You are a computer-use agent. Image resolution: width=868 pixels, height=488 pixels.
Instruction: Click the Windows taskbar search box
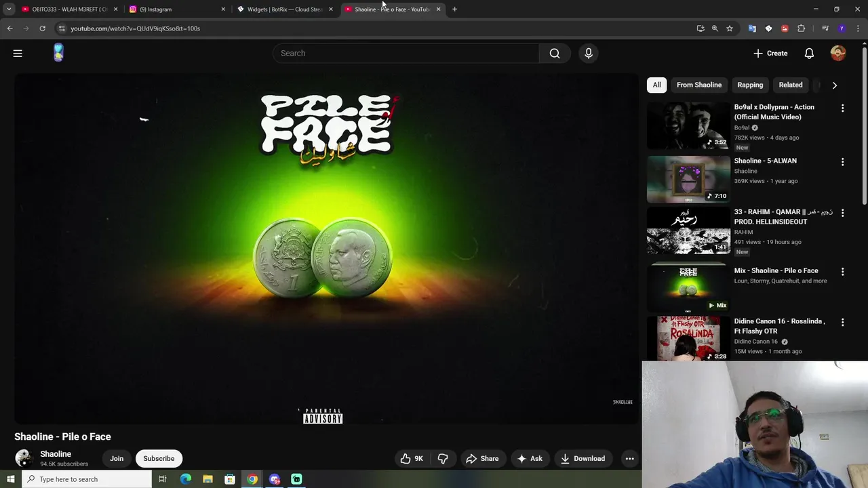[87, 479]
